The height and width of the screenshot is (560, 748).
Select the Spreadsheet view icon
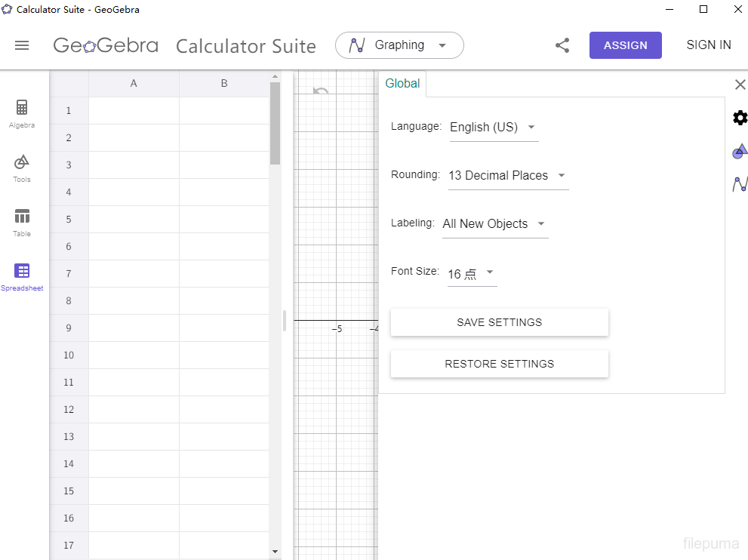point(22,276)
